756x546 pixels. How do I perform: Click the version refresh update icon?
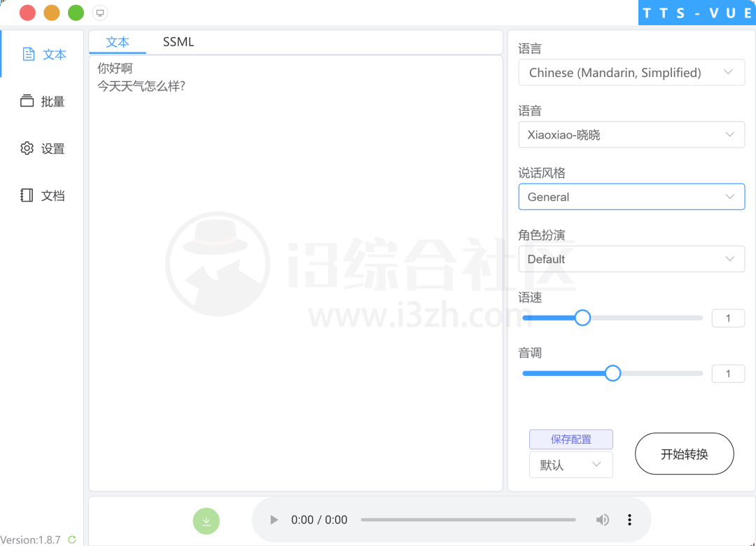click(72, 540)
